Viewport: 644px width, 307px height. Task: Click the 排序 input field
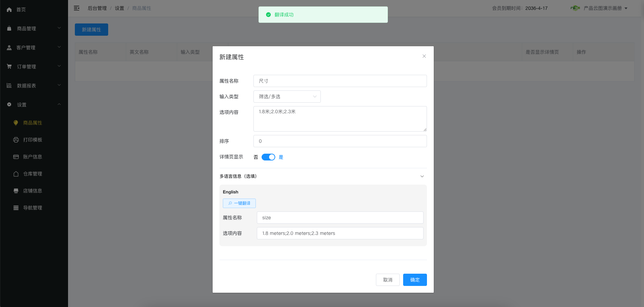click(340, 141)
